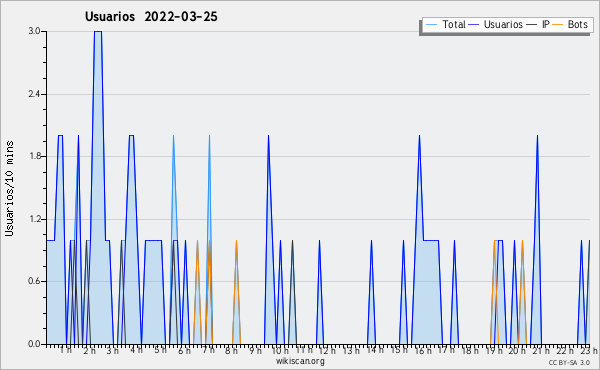Screen dimensions: 600x370
Task: Click the 8 h axis label
Action: [x=231, y=350]
